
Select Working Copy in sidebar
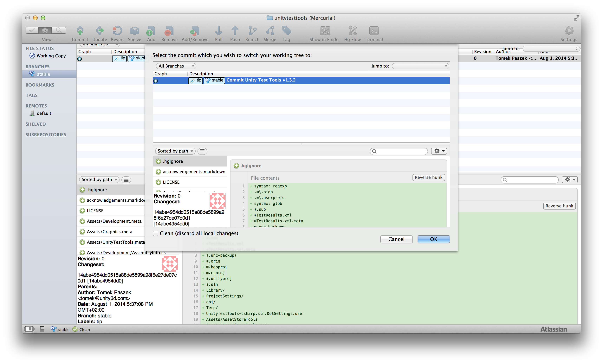pos(51,56)
